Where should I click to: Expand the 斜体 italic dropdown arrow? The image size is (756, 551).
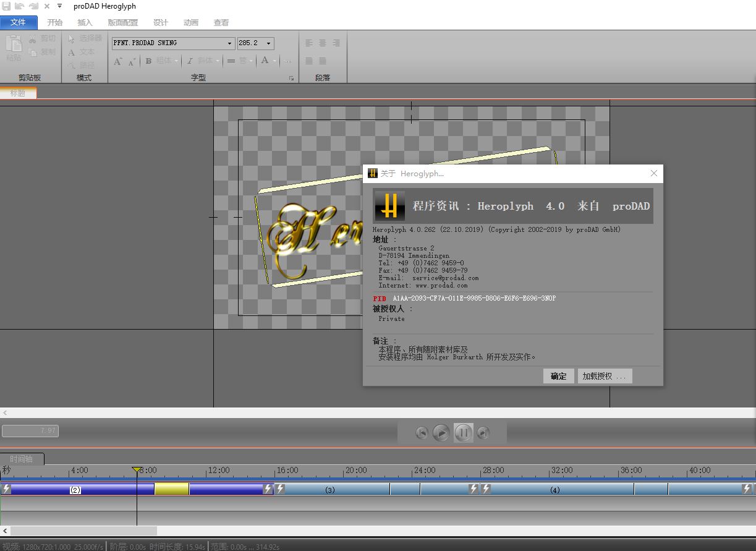tap(218, 61)
